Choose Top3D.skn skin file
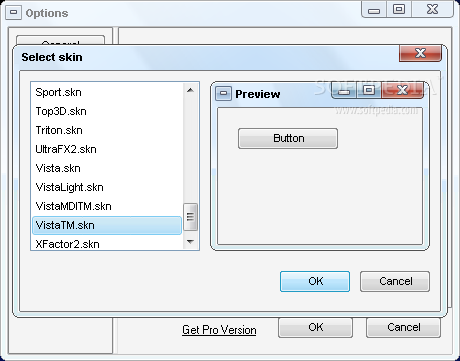The height and width of the screenshot is (361, 460). point(107,111)
